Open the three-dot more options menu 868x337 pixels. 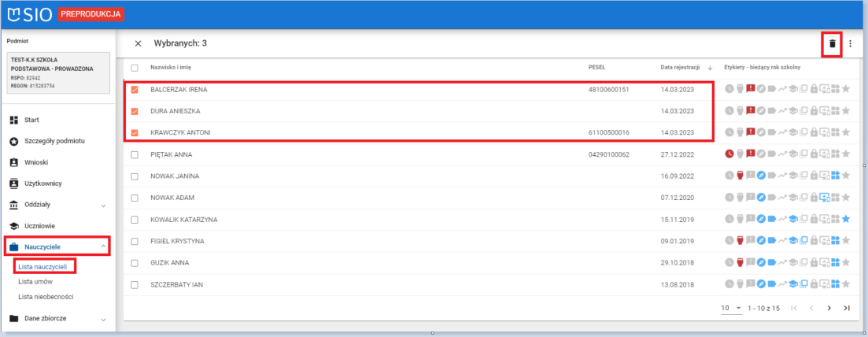click(x=850, y=43)
